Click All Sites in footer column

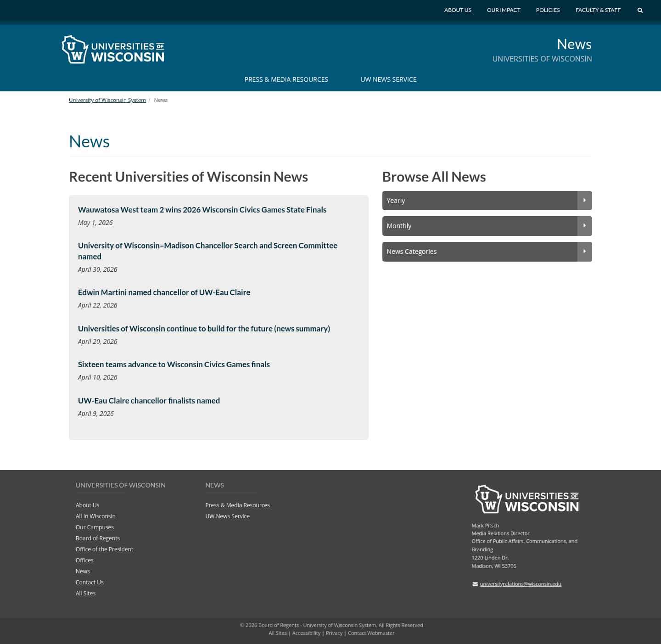pos(85,594)
